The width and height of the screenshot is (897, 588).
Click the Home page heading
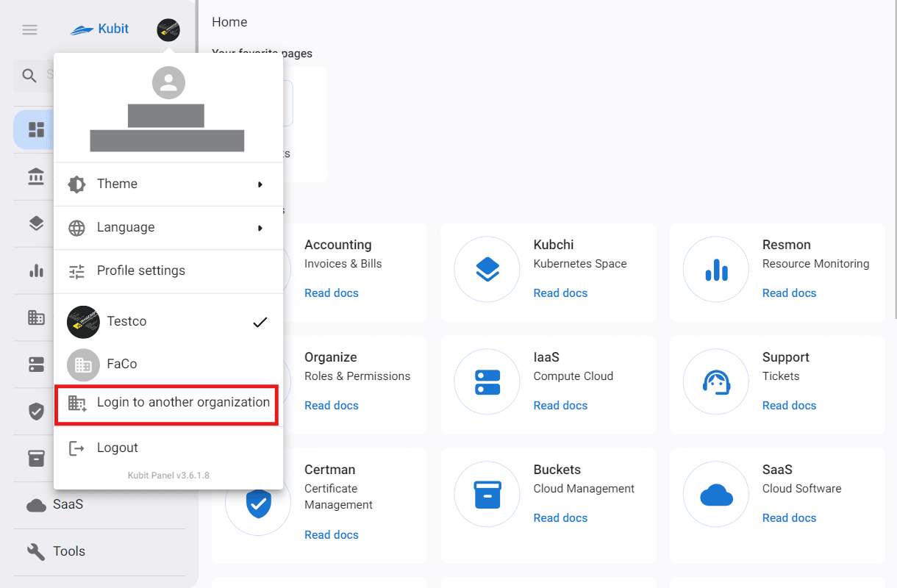229,22
